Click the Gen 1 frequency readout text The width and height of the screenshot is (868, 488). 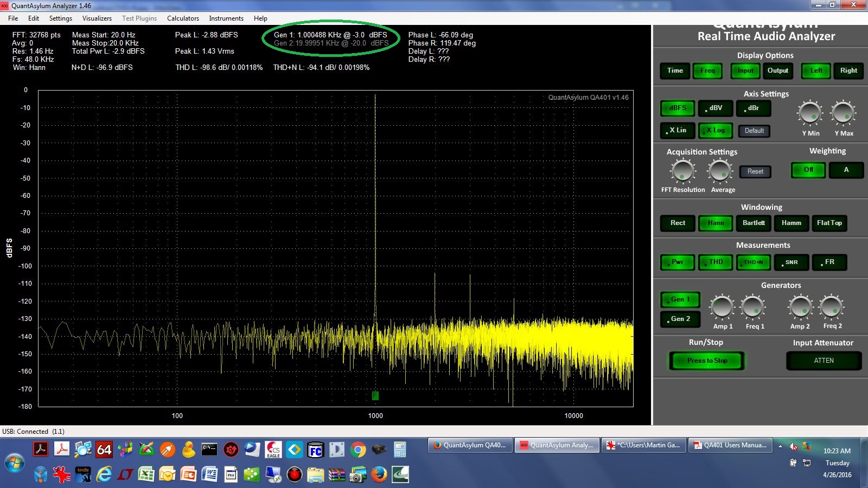click(330, 35)
